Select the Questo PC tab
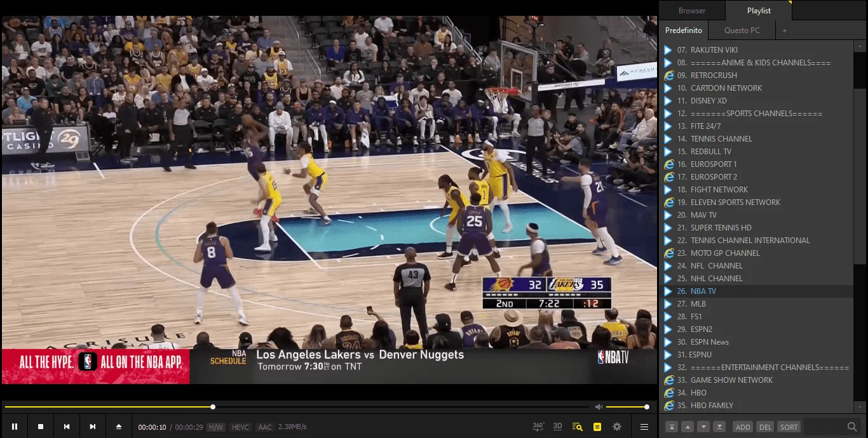Viewport: 868px width, 438px height. 742,30
